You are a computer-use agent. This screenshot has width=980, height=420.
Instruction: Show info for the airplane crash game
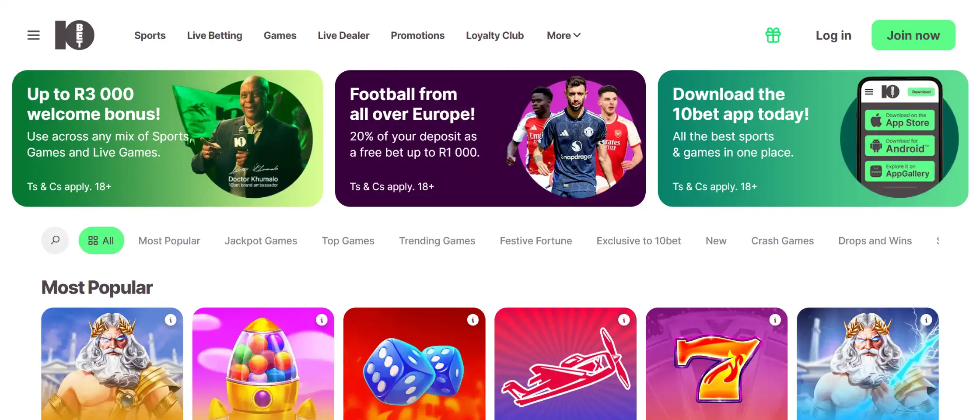pyautogui.click(x=624, y=320)
